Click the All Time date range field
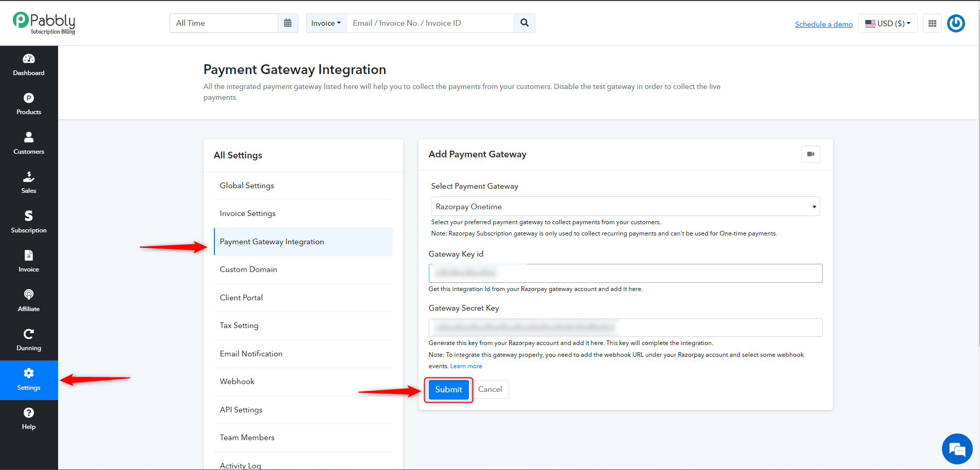Image resolution: width=980 pixels, height=470 pixels. (x=224, y=23)
